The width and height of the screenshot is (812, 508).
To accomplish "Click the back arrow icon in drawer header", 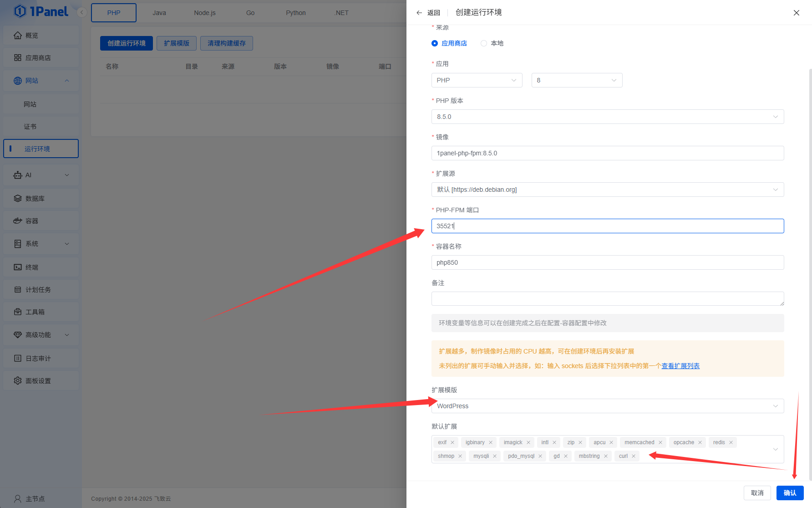I will 419,13.
